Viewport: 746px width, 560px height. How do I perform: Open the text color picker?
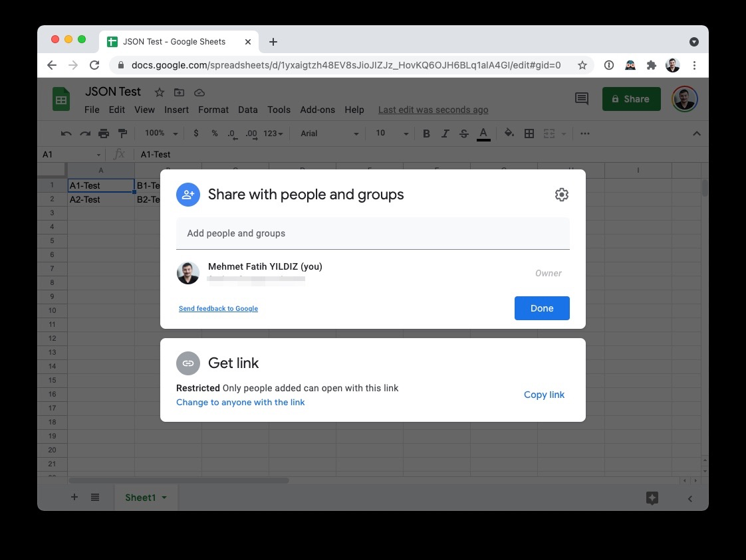click(x=483, y=133)
